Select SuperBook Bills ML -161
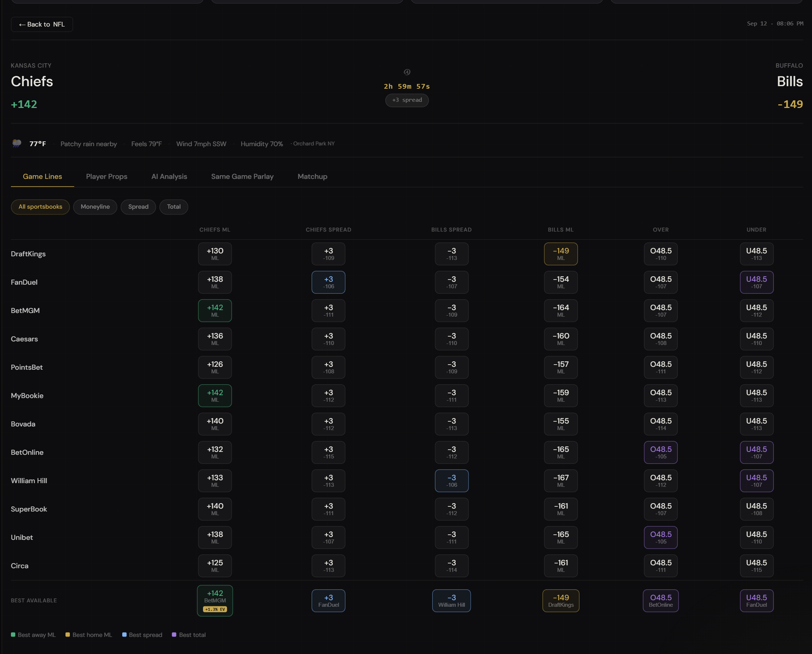Viewport: 812px width, 654px height. [561, 509]
